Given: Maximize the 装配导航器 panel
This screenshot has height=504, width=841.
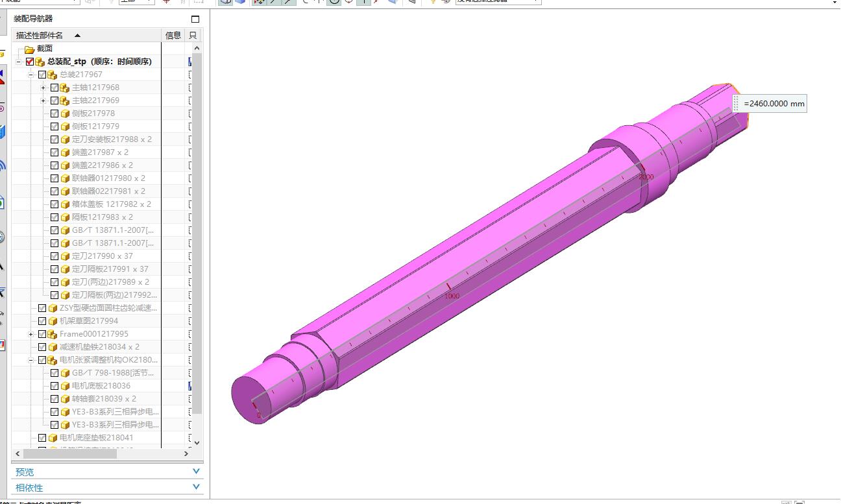Looking at the screenshot, I should click(195, 19).
